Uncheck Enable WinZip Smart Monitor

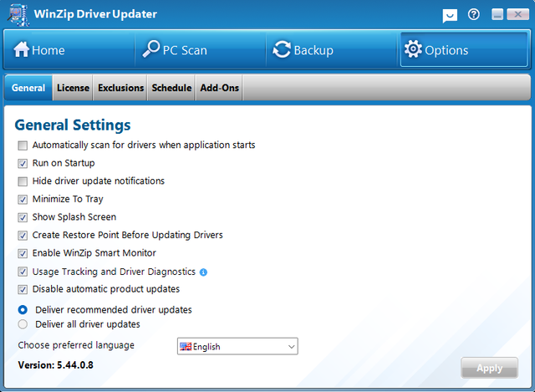pos(23,253)
